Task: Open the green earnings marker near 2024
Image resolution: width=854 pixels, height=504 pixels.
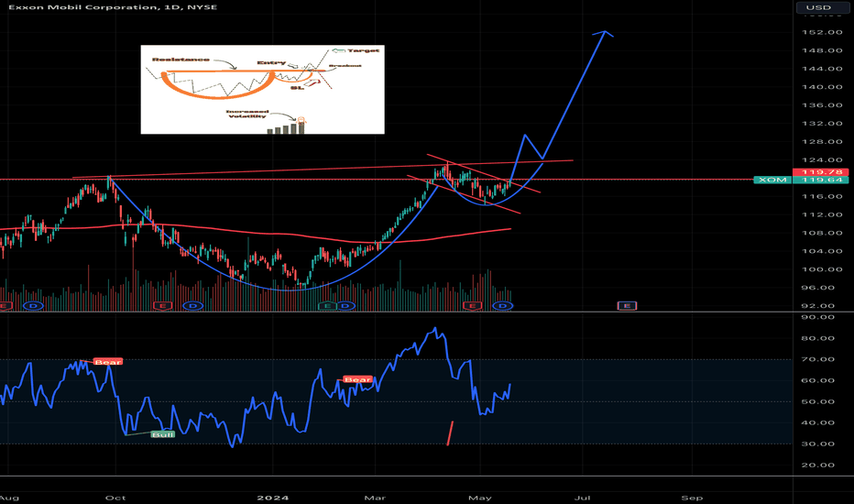Action: click(327, 306)
